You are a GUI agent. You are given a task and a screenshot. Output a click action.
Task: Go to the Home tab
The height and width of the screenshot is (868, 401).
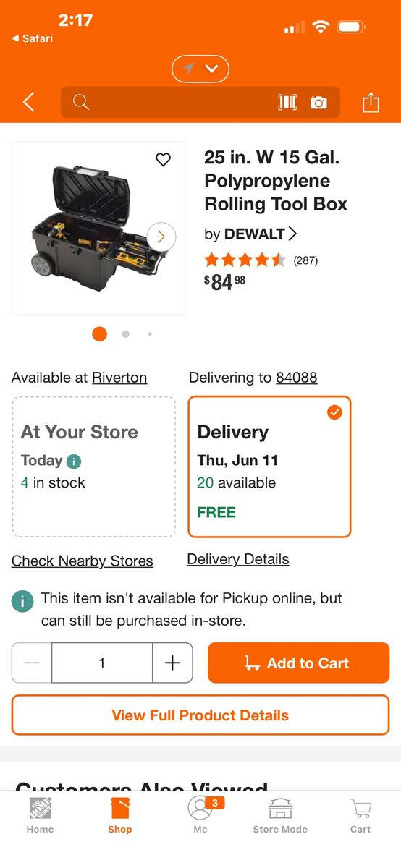pos(40,816)
